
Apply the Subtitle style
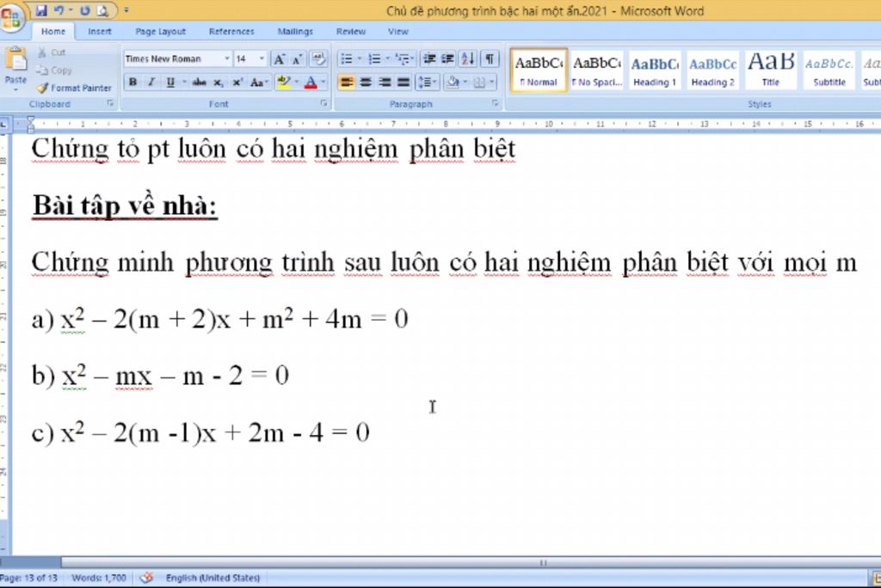[829, 70]
